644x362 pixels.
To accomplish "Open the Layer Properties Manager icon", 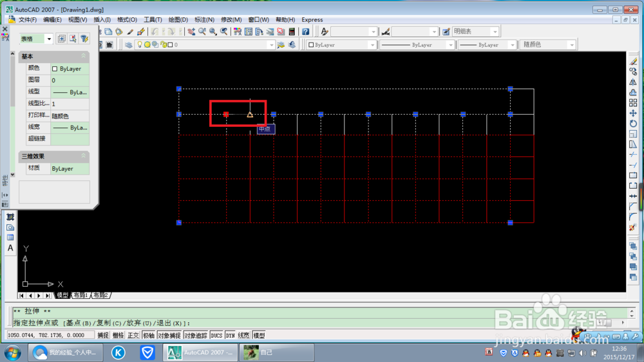I will click(x=129, y=45).
